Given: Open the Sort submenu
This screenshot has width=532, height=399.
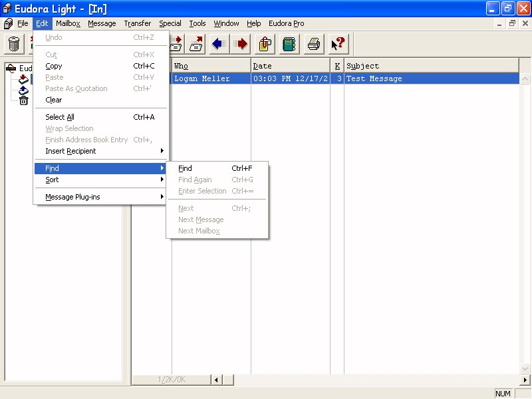Looking at the screenshot, I should [101, 180].
